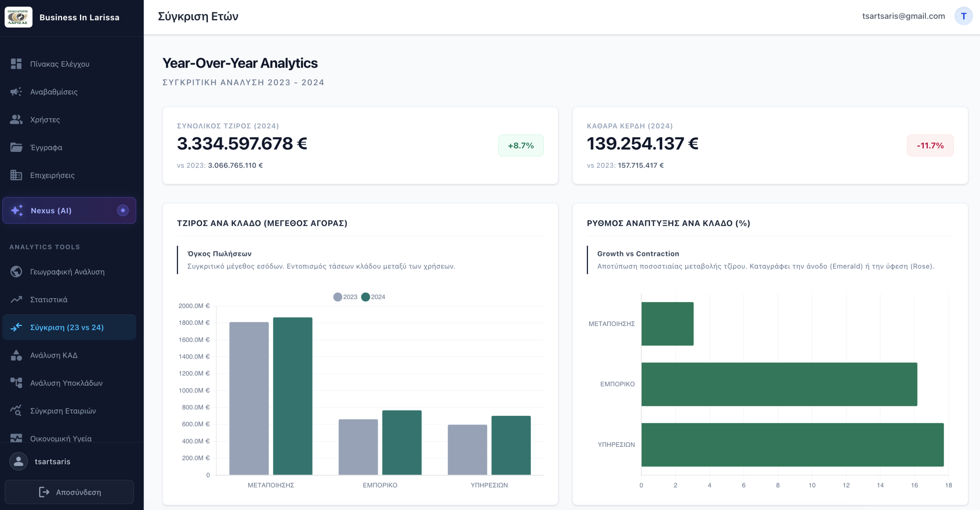Screen dimensions: 980x510
Task: Click the Επιχειρήσεις building icon
Action: pyautogui.click(x=16, y=175)
